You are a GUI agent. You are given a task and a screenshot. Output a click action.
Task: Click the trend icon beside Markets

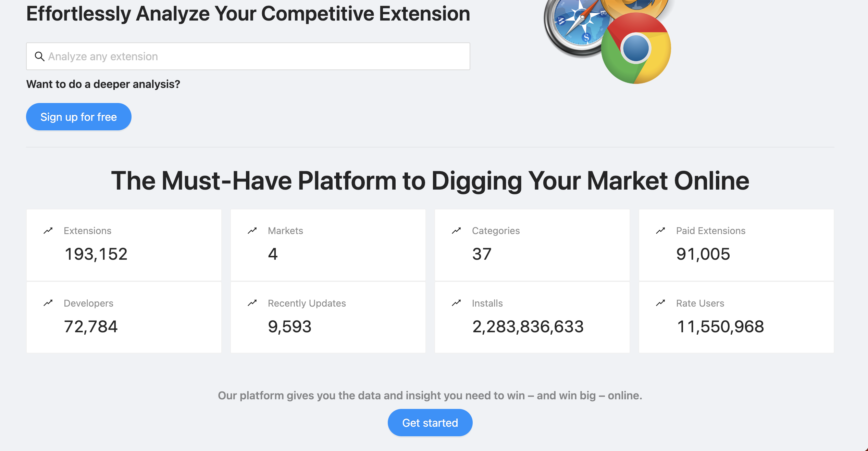(252, 231)
